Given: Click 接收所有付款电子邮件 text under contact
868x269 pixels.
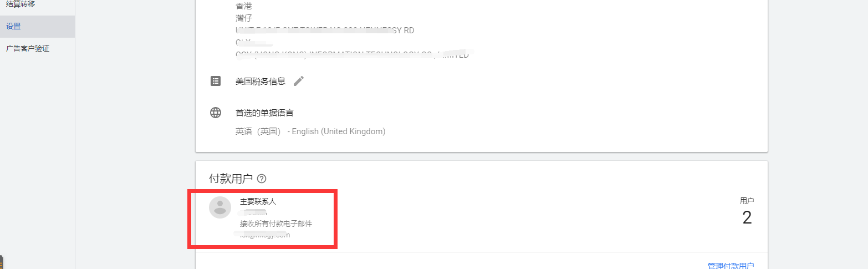Looking at the screenshot, I should 276,224.
